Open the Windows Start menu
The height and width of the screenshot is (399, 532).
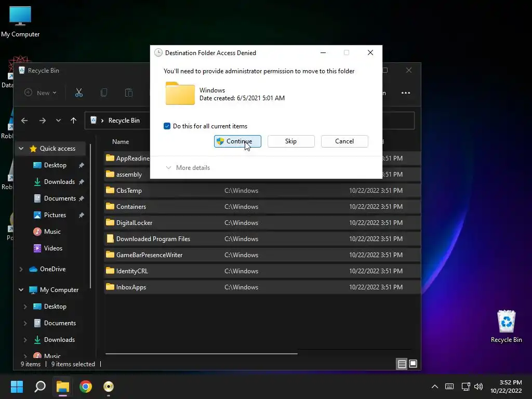(x=17, y=387)
